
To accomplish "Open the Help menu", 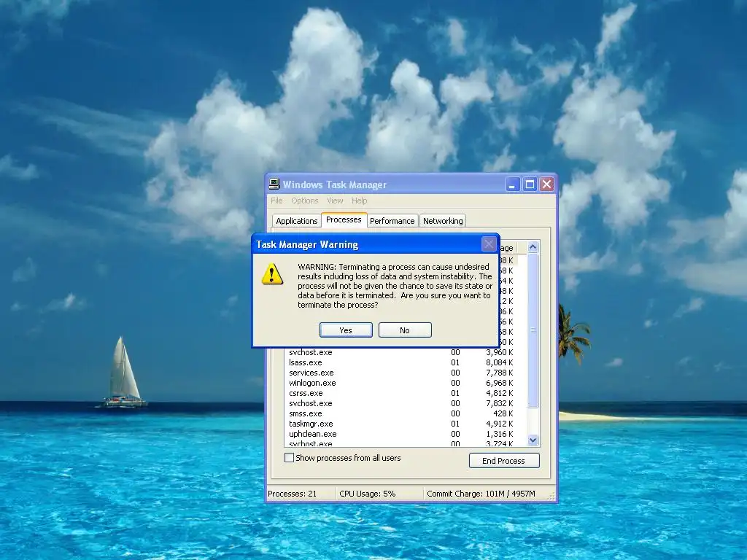I will click(x=359, y=201).
